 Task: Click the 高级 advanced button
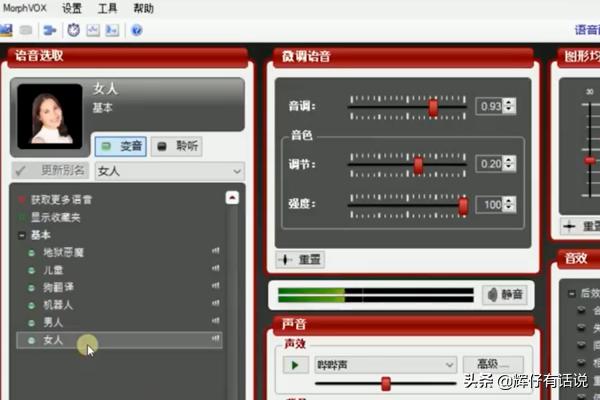point(493,364)
